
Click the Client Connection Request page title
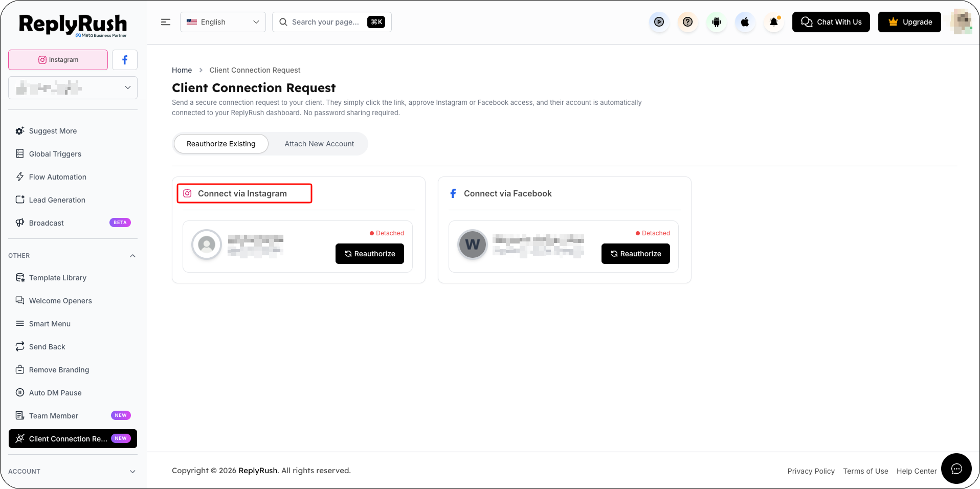click(x=254, y=88)
